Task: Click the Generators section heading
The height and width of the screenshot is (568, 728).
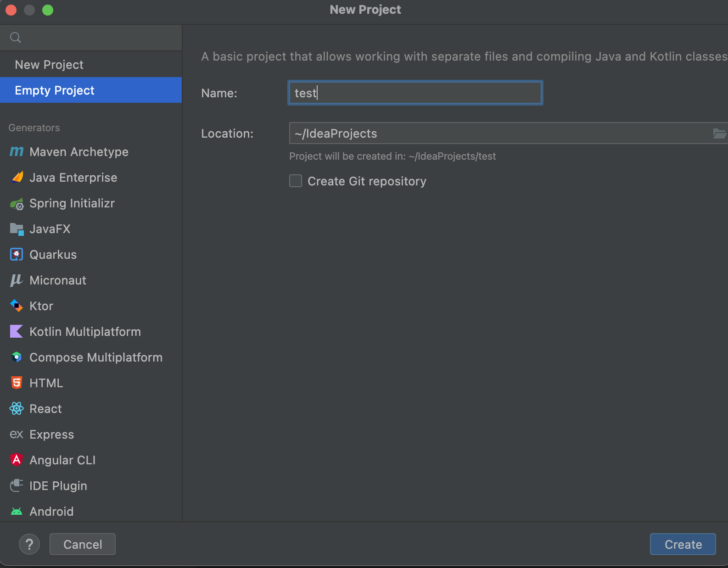Action: point(34,128)
